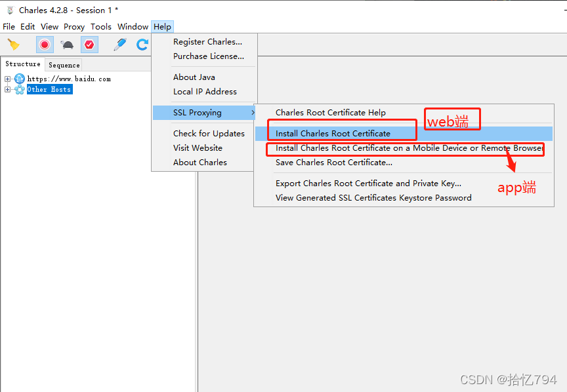Toggle the red record button

(45, 45)
